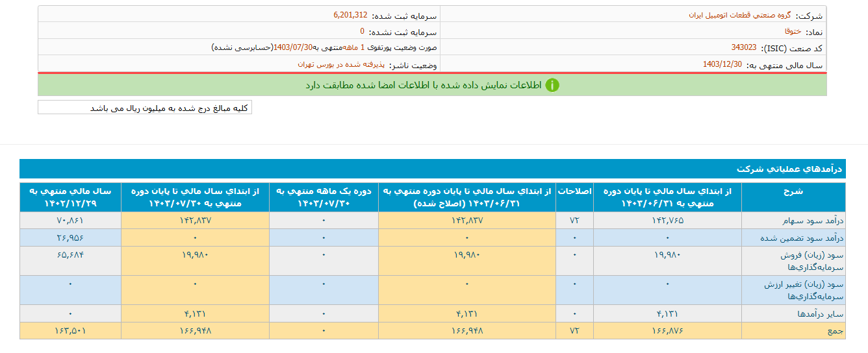
Task: Click header 'دوره یک ماهه منتهی به ۱۴۰۳/۰۷/۳۰'
Action: 324,197
